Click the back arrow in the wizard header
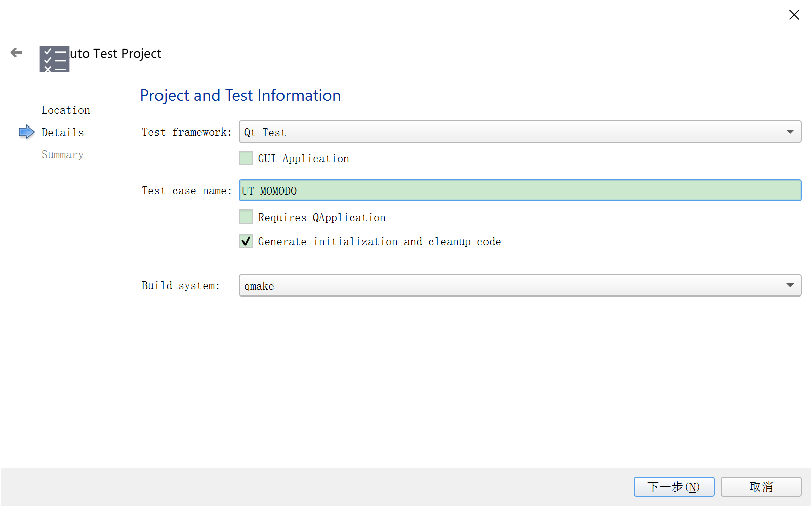Viewport: 812px width, 507px height. 17,53
